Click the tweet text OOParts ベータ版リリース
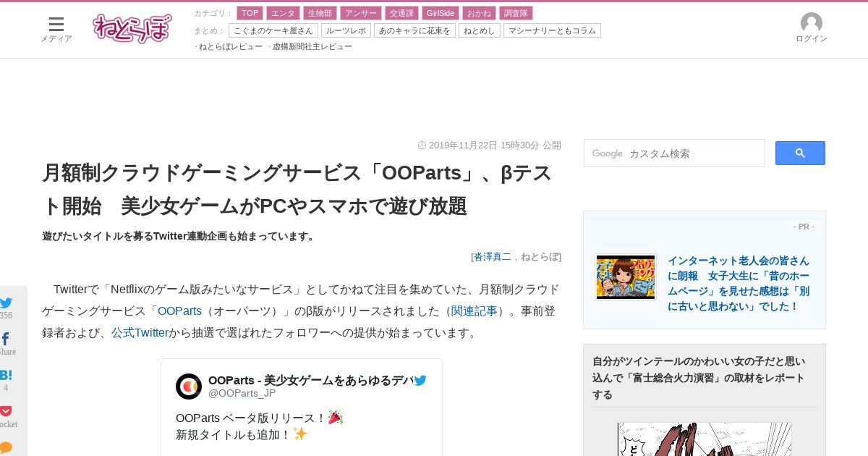The width and height of the screenshot is (868, 456). [251, 418]
